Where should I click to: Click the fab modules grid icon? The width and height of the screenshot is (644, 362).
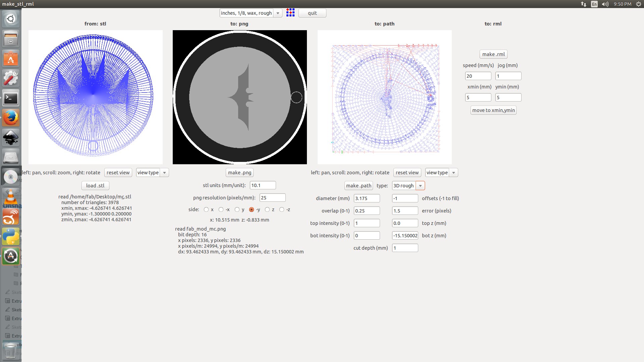tap(290, 13)
